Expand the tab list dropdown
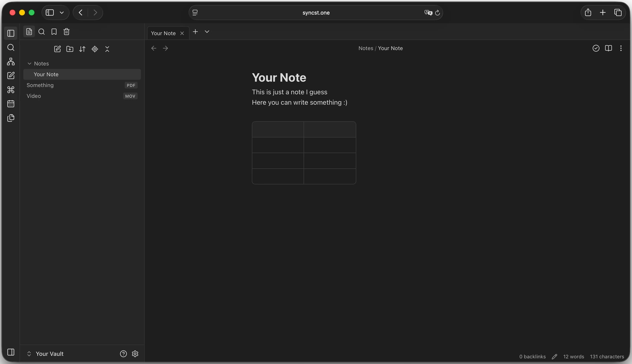The height and width of the screenshot is (364, 632). 207,32
